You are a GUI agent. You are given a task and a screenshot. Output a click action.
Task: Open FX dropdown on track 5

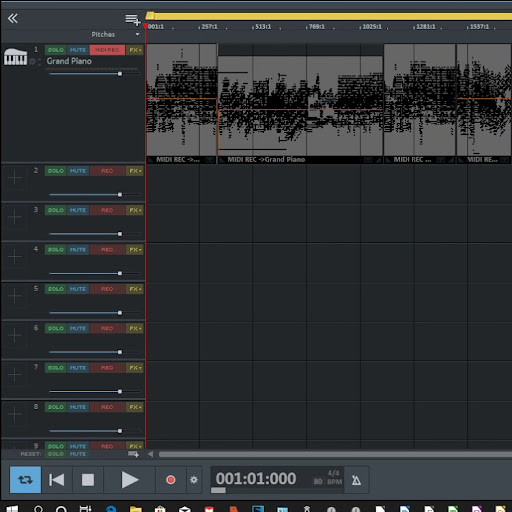point(135,289)
